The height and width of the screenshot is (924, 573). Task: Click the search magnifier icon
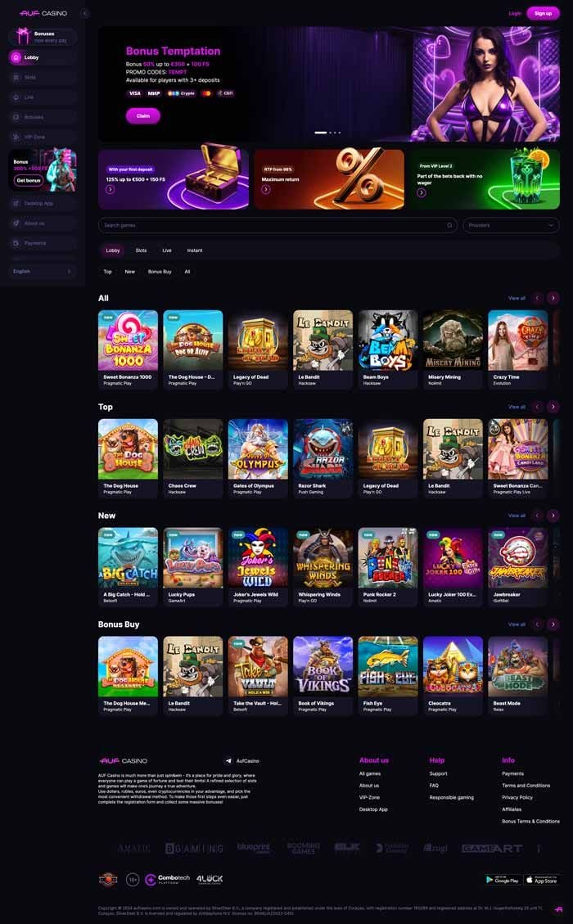point(449,225)
